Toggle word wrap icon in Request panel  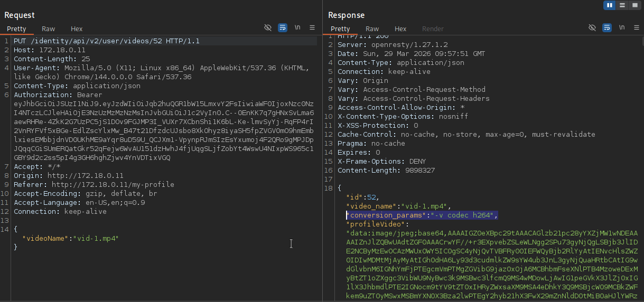coord(283,27)
